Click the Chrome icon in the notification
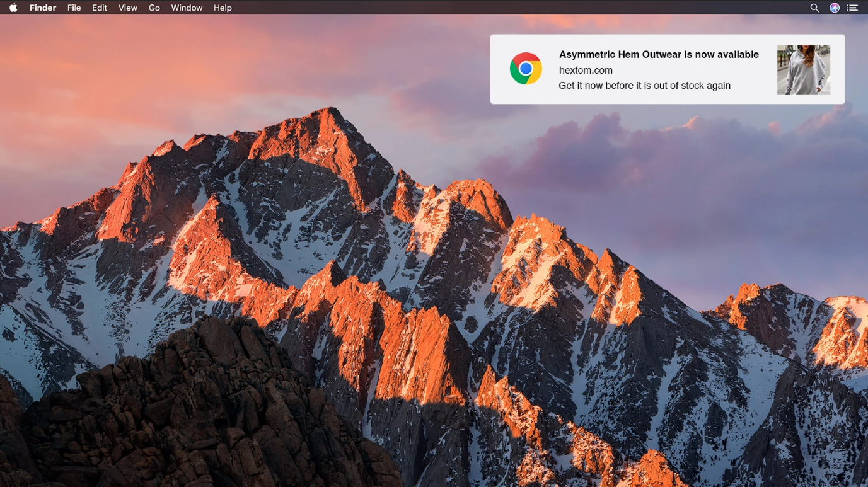The image size is (868, 487). 526,69
